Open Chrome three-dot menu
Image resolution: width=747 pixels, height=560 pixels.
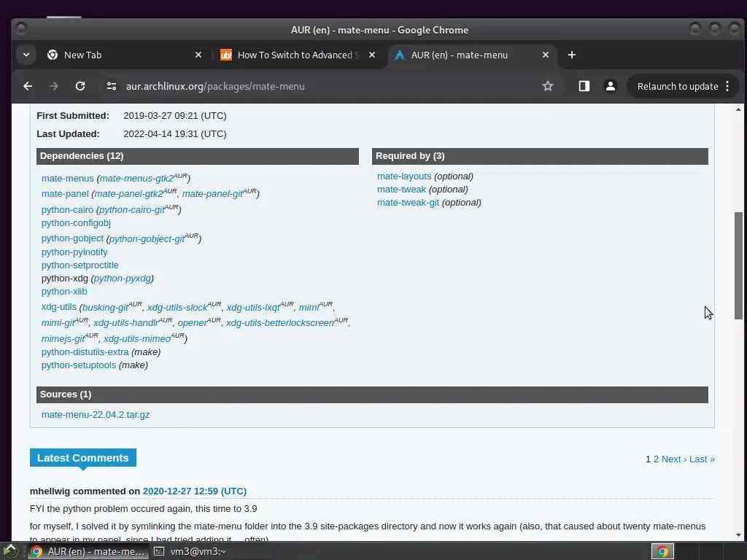pyautogui.click(x=727, y=86)
